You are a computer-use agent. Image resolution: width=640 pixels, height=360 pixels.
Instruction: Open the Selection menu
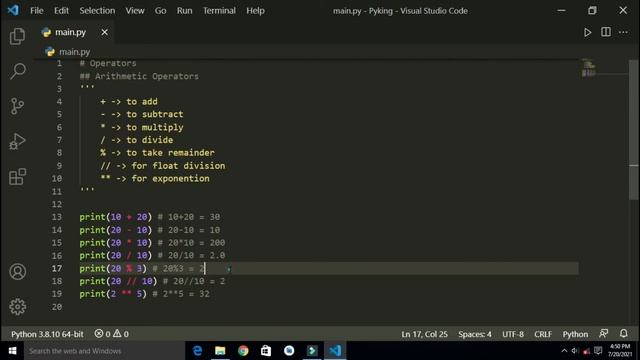(97, 11)
